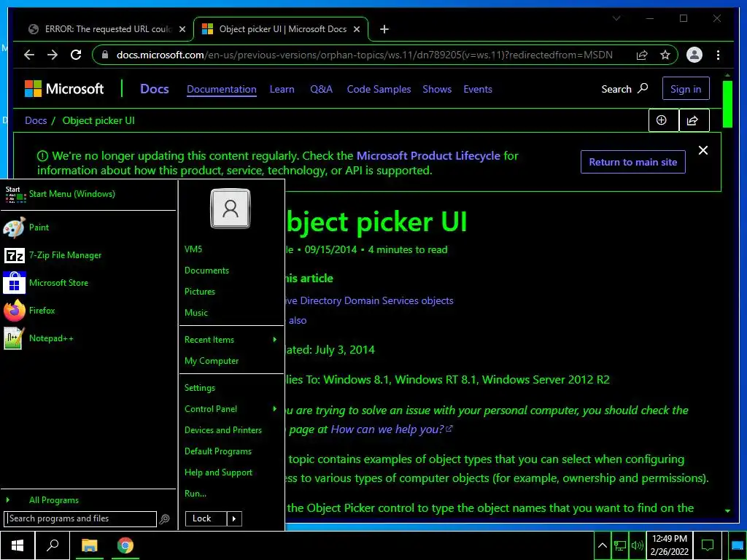The image size is (747, 560).
Task: Open the Chrome profile avatar
Action: pos(694,55)
